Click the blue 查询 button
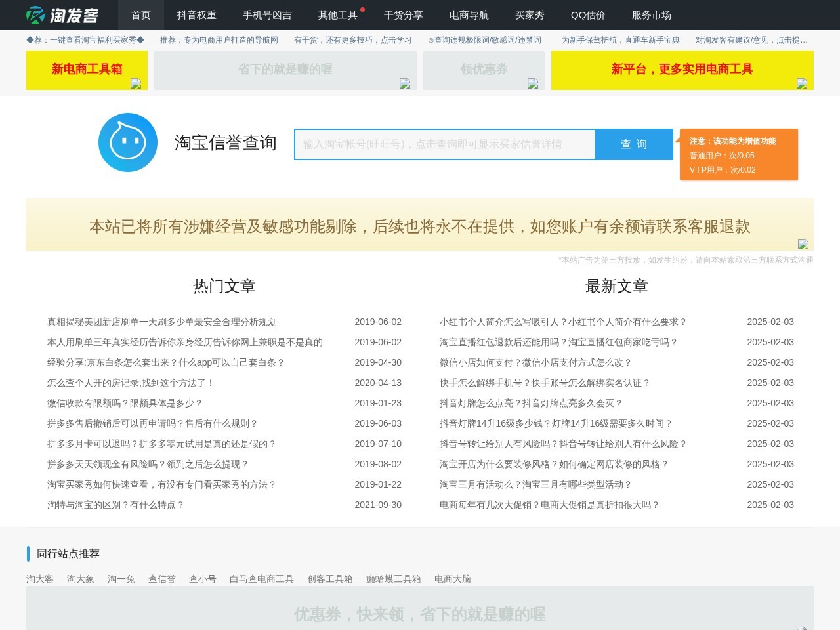 click(634, 144)
